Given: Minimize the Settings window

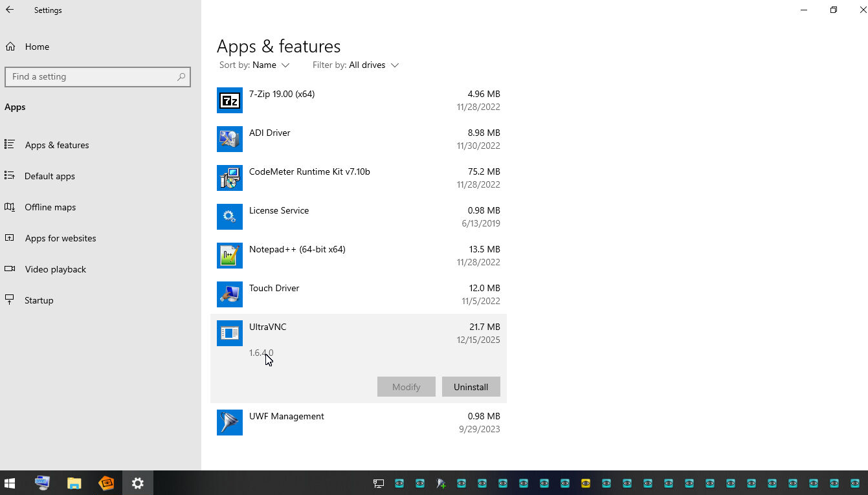Looking at the screenshot, I should 804,10.
